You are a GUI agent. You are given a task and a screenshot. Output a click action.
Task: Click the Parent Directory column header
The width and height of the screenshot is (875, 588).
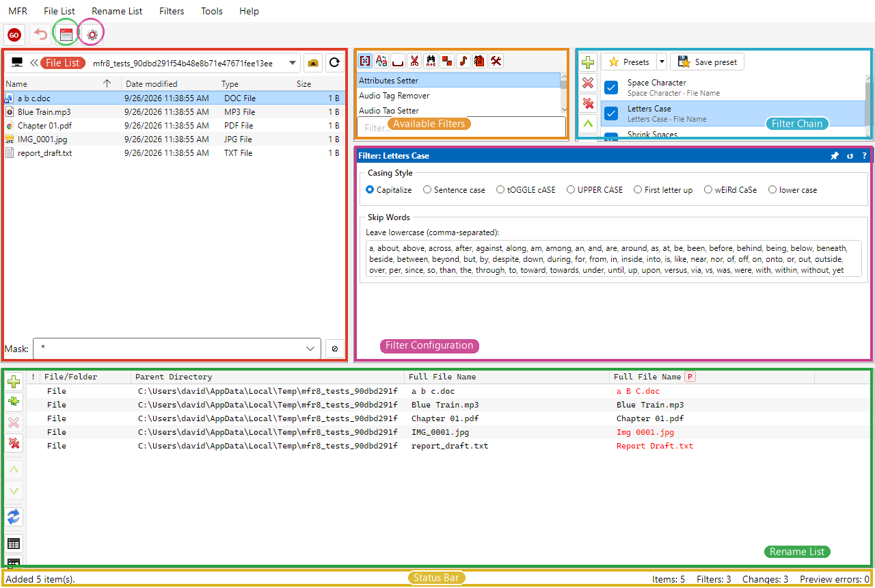[267, 377]
